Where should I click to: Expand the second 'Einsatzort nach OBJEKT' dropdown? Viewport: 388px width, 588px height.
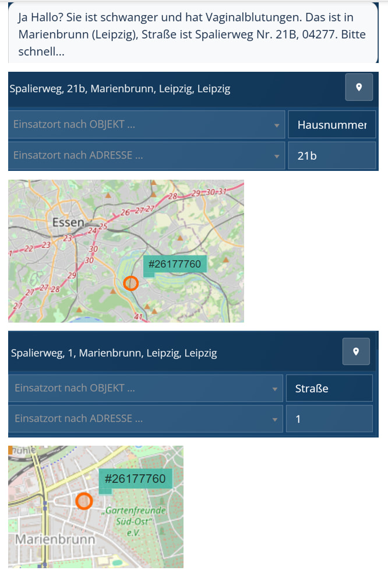pyautogui.click(x=146, y=388)
